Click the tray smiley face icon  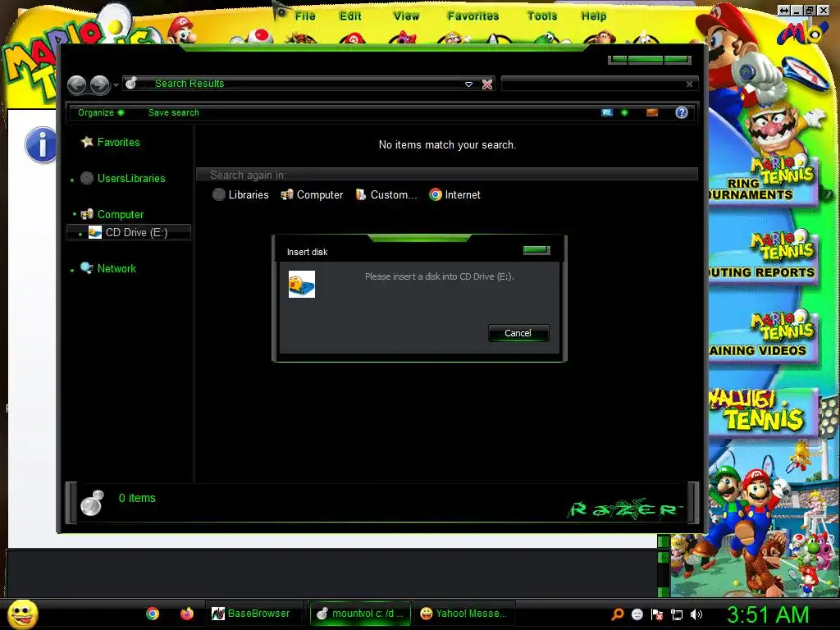[x=637, y=614]
